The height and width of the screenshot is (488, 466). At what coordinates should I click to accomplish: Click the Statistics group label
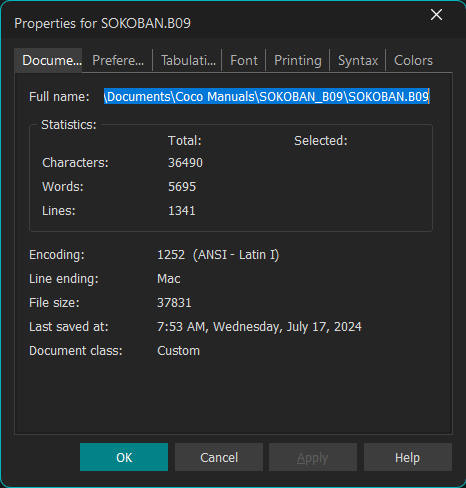click(x=69, y=125)
